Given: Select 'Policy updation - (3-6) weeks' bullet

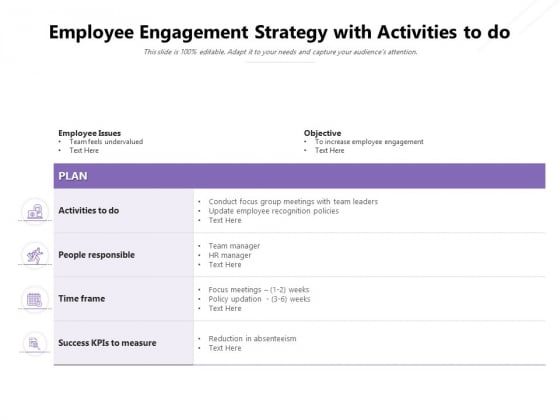Looking at the screenshot, I should [259, 299].
